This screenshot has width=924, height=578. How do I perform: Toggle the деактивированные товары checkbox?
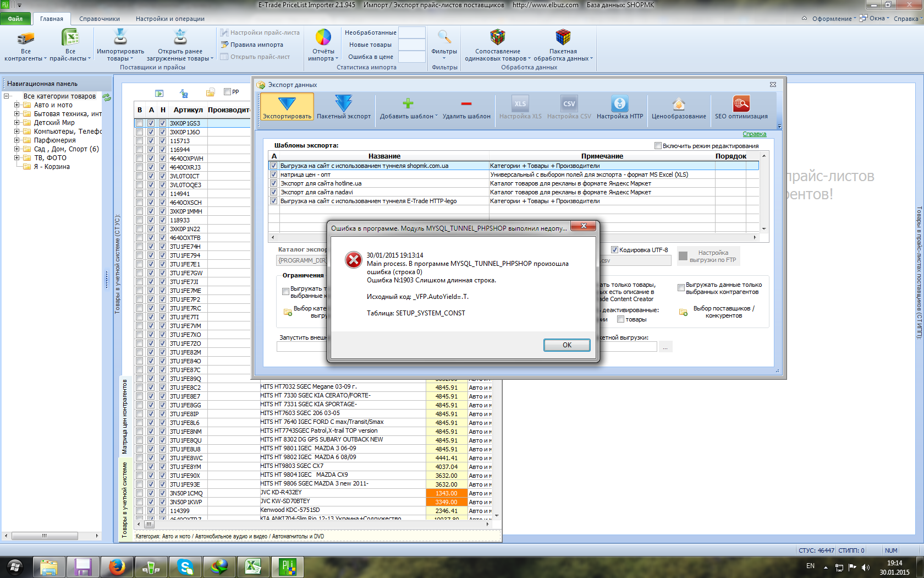pos(620,319)
